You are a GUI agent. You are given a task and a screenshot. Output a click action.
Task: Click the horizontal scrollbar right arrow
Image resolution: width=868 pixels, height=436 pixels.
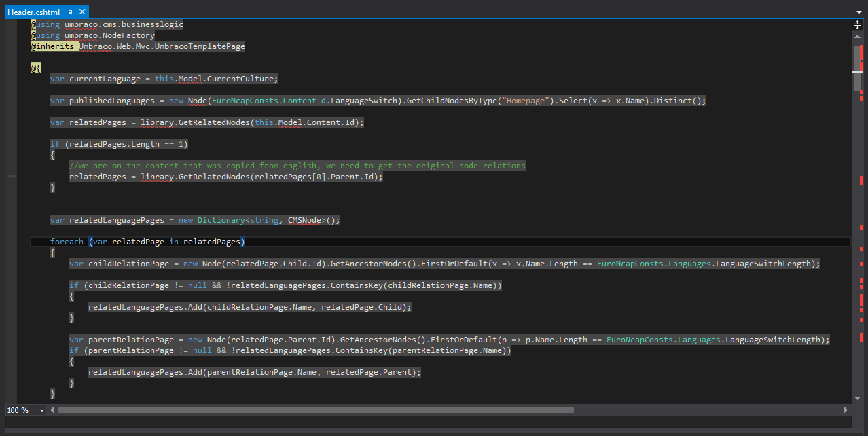846,410
